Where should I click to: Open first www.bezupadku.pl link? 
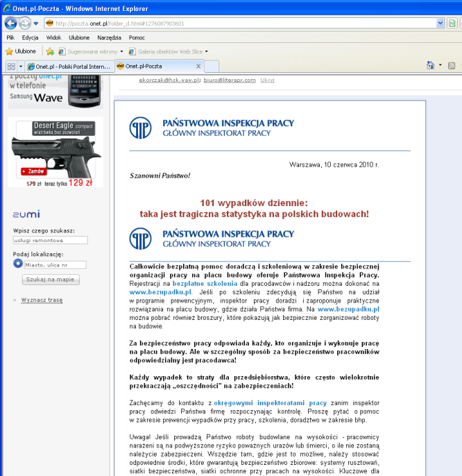tap(160, 292)
